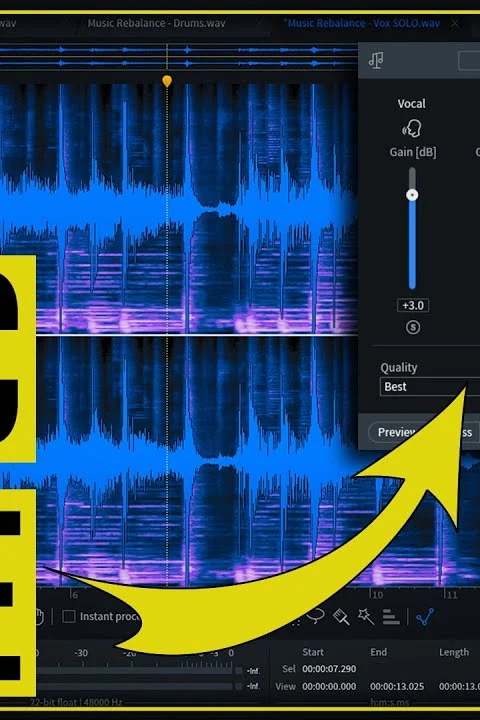Click the waveform overview strip

click(178, 56)
